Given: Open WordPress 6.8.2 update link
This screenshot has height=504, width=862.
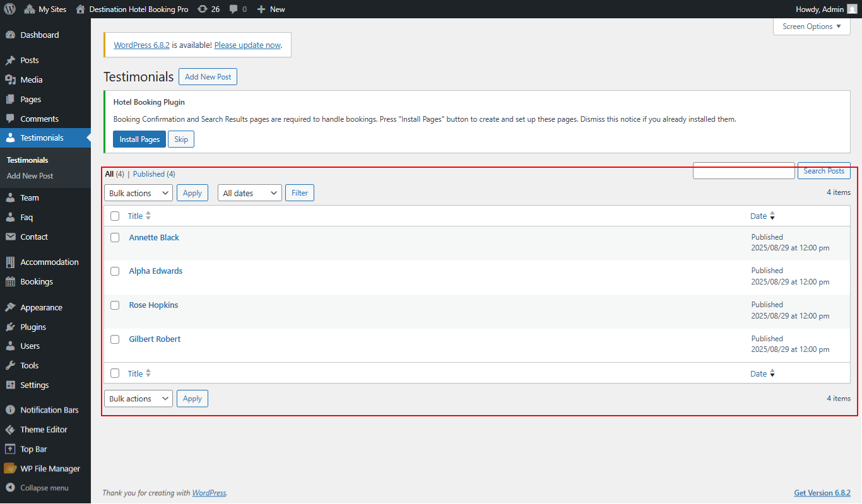Looking at the screenshot, I should (x=141, y=45).
